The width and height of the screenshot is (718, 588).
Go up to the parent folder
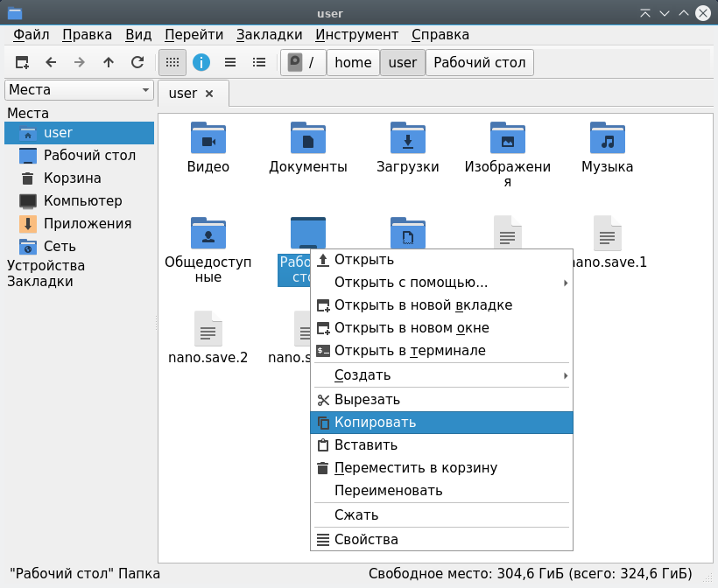pos(109,62)
